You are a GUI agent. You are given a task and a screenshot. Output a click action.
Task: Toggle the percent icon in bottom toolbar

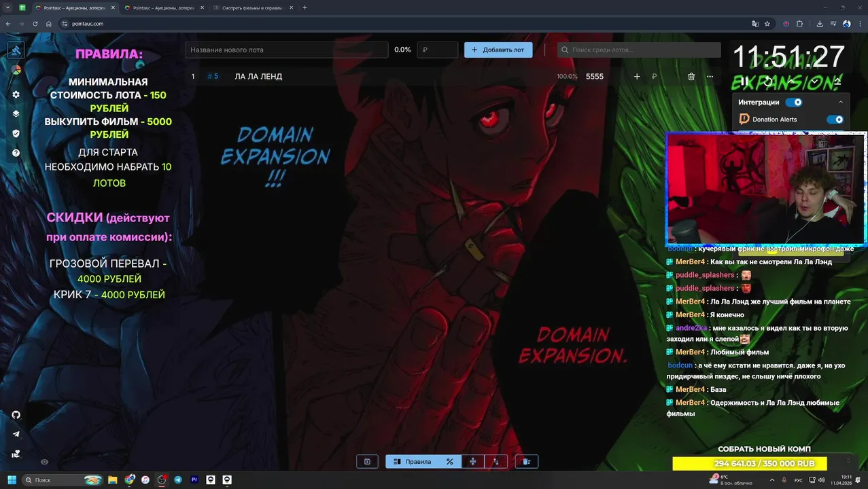pos(450,462)
